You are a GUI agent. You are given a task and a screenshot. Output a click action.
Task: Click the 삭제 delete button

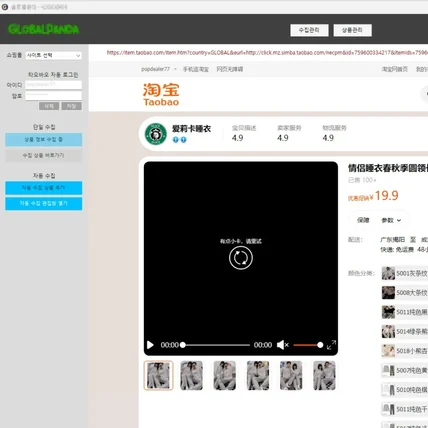(49, 106)
